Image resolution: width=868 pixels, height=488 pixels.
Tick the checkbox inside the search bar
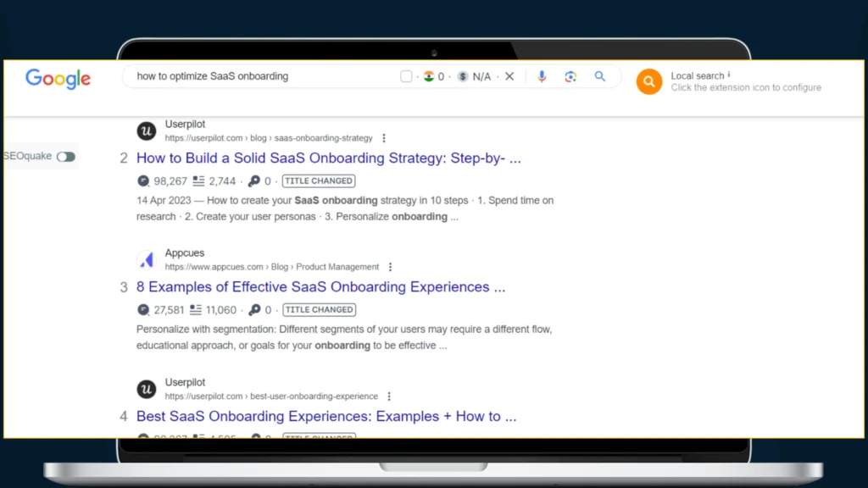(406, 76)
